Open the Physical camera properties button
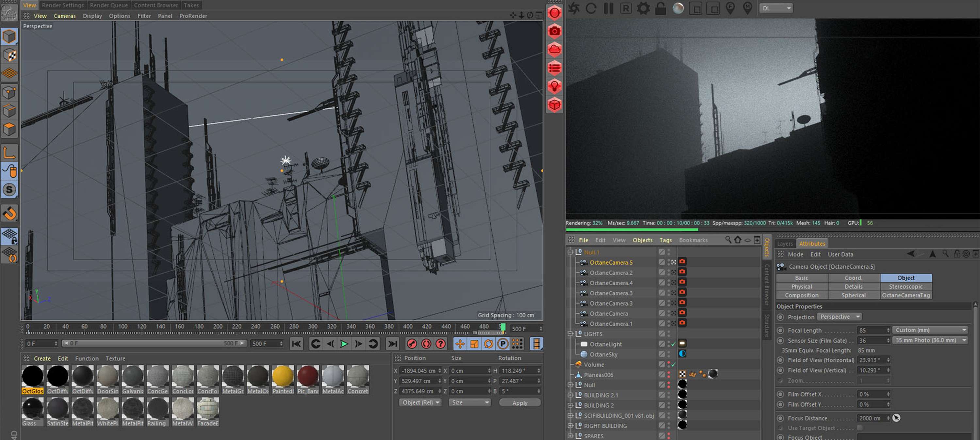This screenshot has height=440, width=980. (802, 287)
